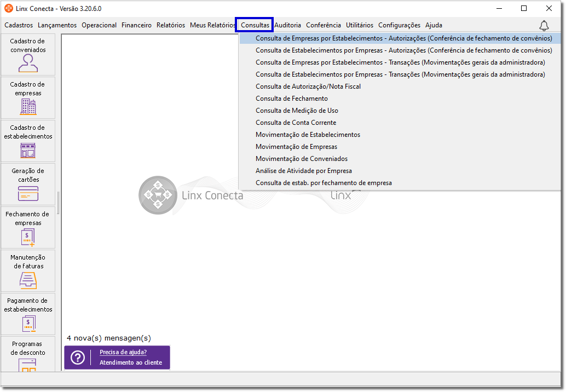This screenshot has width=566, height=392.
Task: Choose Análise de Atividade por Empresa
Action: 400,171
